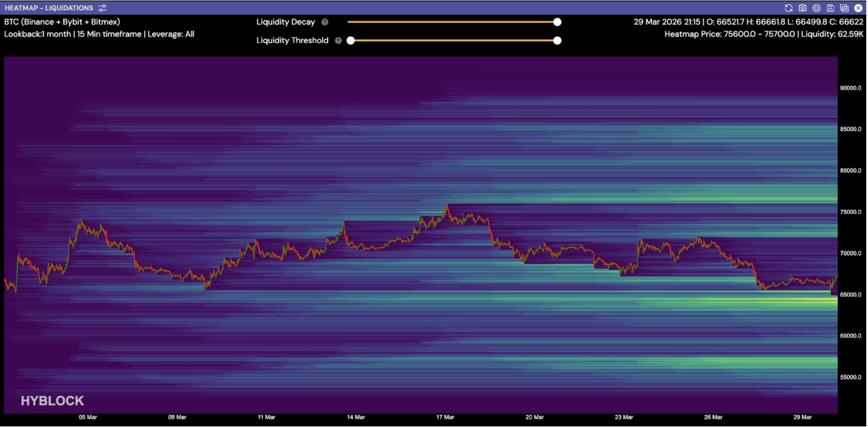Click the BTC (Binance + Bybit + Bitmex) label
868x427 pixels.
click(x=62, y=22)
